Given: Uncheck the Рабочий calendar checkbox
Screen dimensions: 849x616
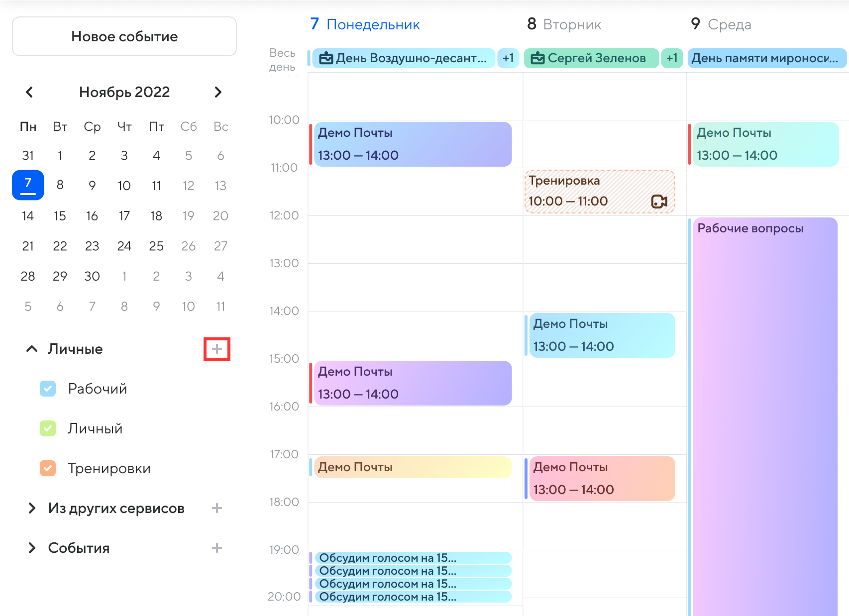Looking at the screenshot, I should tap(48, 389).
